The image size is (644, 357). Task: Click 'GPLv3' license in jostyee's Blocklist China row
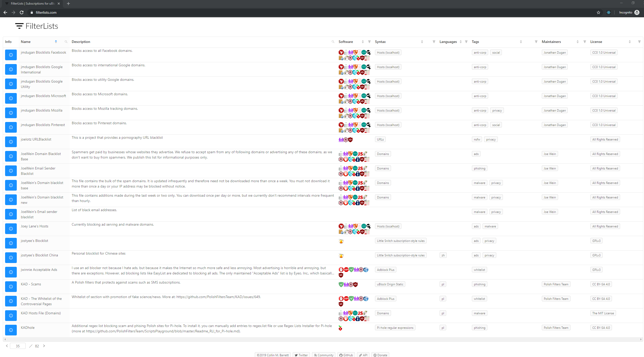(596, 255)
